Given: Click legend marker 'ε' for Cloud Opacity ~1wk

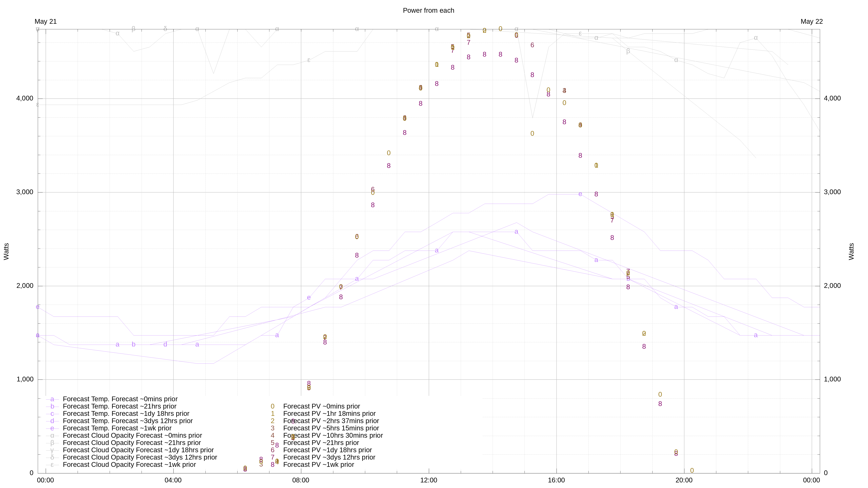Looking at the screenshot, I should click(52, 465).
